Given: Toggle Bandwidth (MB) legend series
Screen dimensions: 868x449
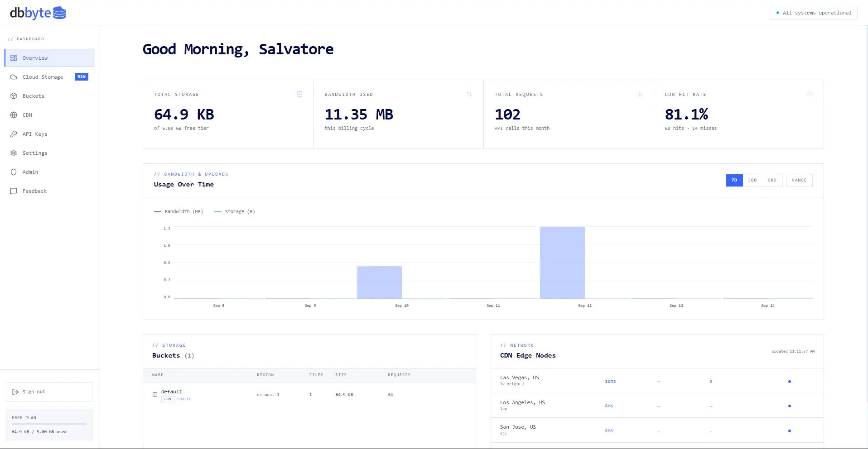Looking at the screenshot, I should coord(178,211).
